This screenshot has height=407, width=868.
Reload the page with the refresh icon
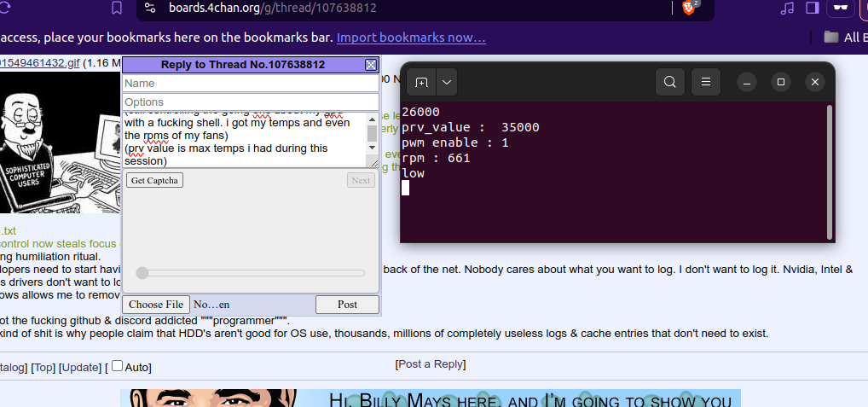tap(5, 8)
